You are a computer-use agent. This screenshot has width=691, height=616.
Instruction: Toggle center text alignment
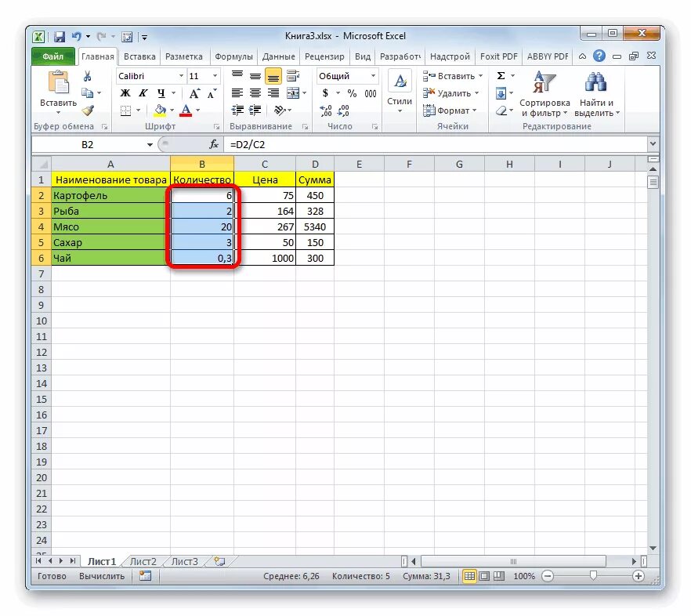[x=255, y=93]
